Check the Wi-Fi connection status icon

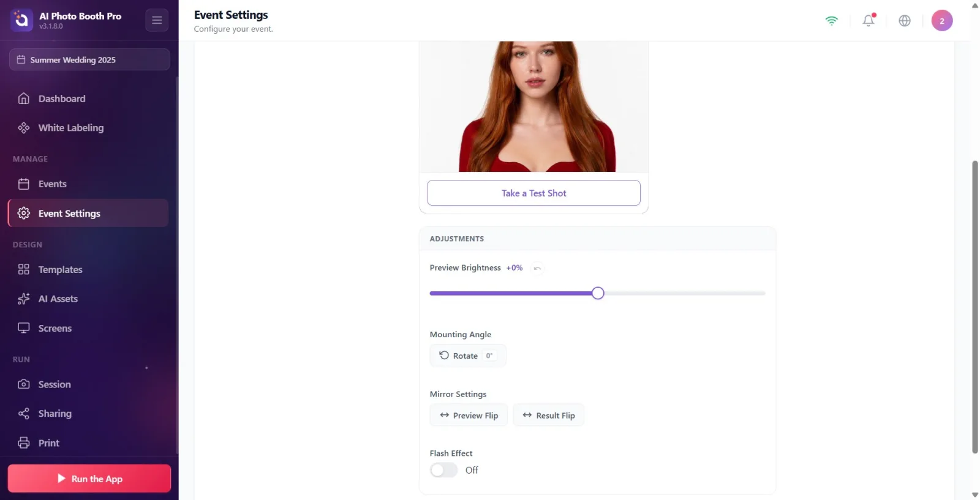831,21
